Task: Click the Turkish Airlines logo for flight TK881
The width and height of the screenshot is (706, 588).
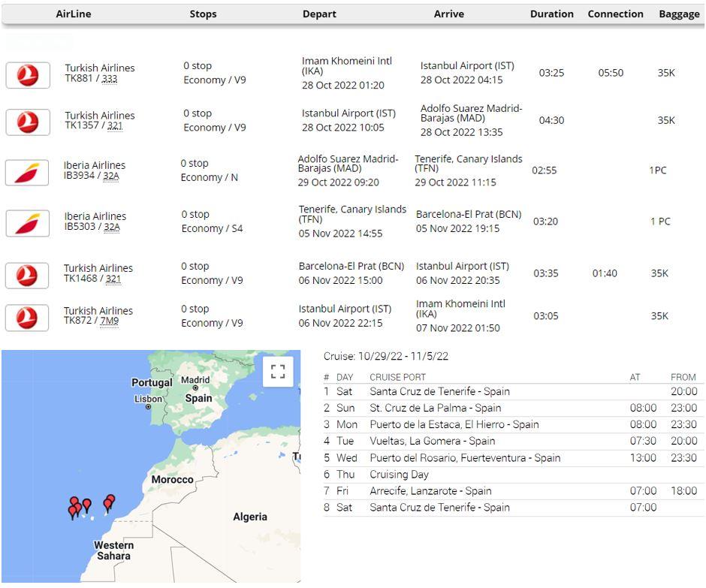Action: 28,75
